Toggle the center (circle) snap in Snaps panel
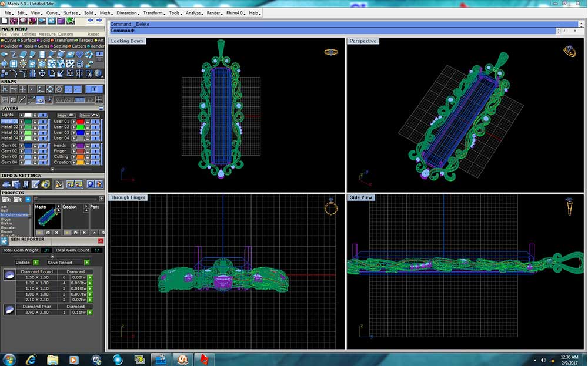Screen dimensions: 588x366 pos(59,89)
